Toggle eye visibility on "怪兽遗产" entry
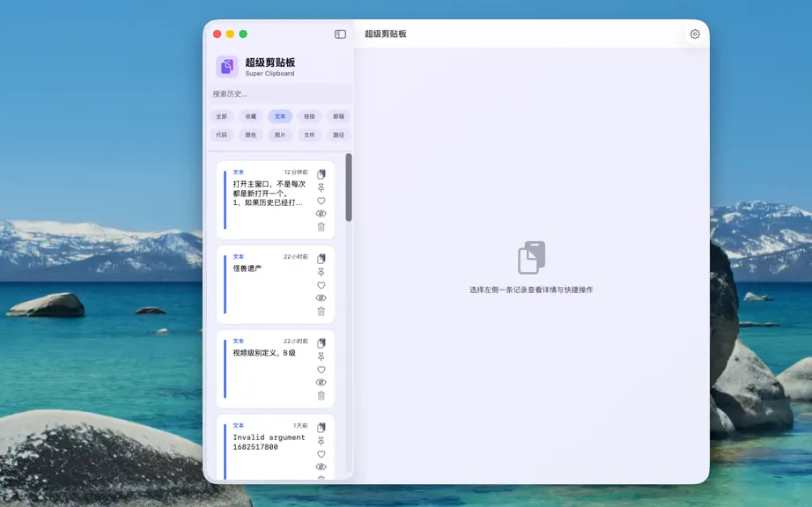This screenshot has height=507, width=812. coord(321,298)
